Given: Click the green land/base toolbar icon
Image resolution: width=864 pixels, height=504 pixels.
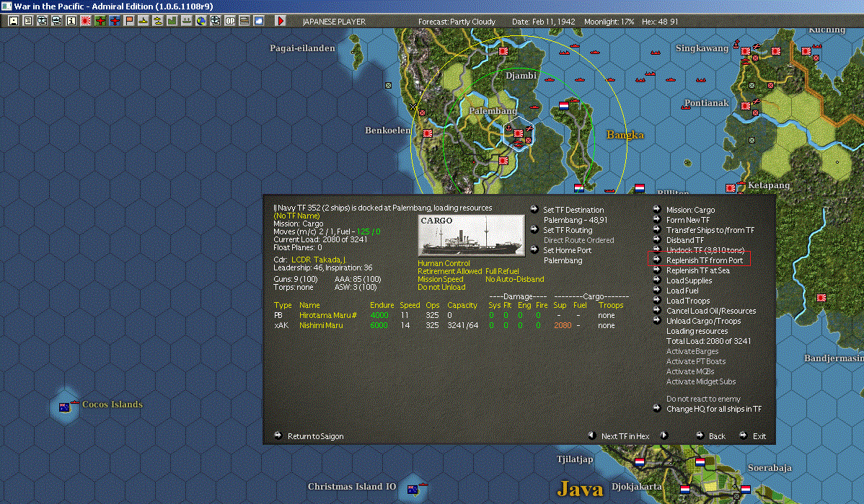Looking at the screenshot, I should click(x=172, y=21).
